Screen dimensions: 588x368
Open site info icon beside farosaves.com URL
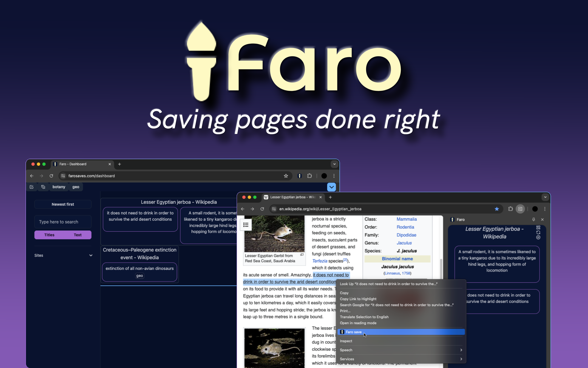(63, 176)
